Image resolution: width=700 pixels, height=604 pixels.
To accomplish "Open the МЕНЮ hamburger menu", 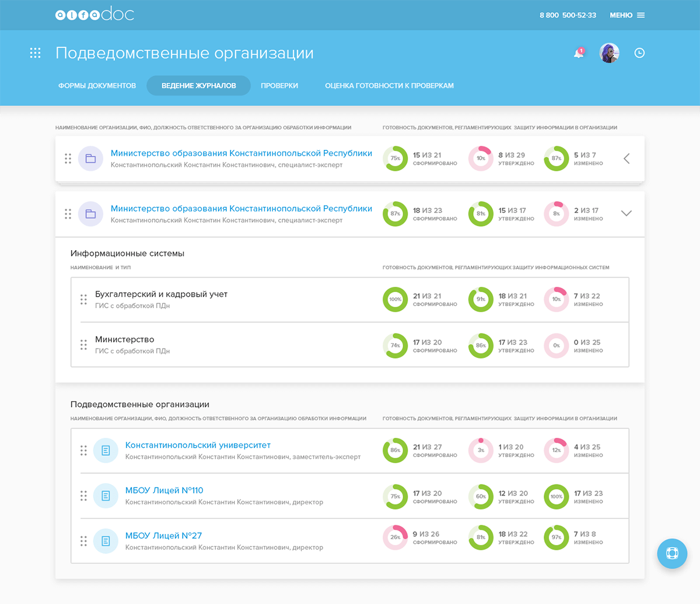I will pyautogui.click(x=627, y=15).
